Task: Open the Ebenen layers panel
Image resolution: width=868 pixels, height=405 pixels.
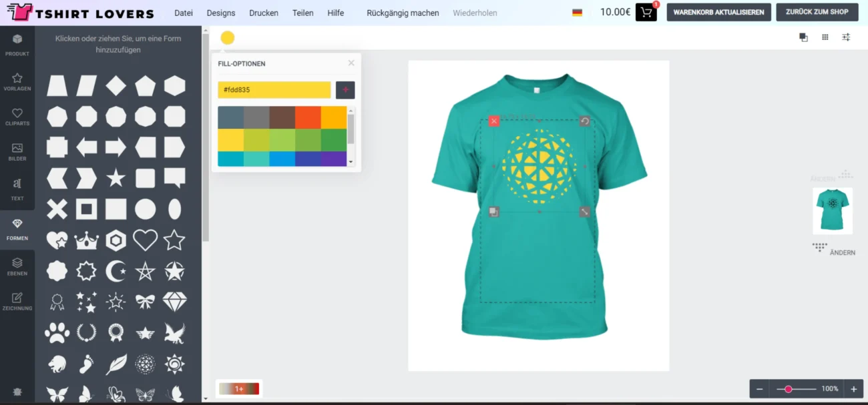Action: pyautogui.click(x=17, y=266)
